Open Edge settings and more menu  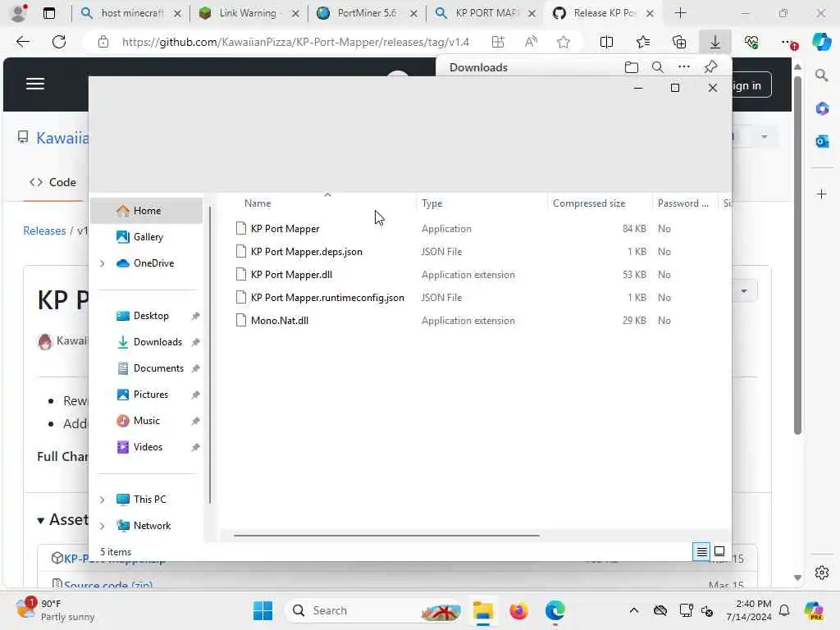[788, 42]
